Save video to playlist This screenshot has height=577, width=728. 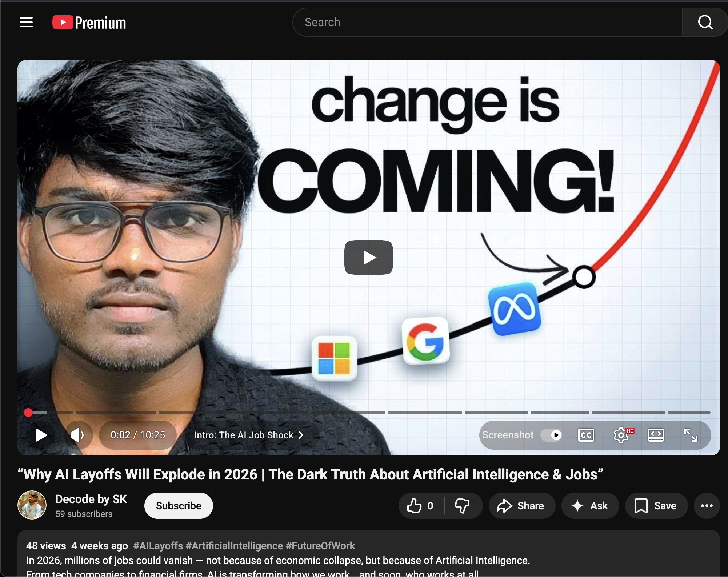click(x=656, y=506)
